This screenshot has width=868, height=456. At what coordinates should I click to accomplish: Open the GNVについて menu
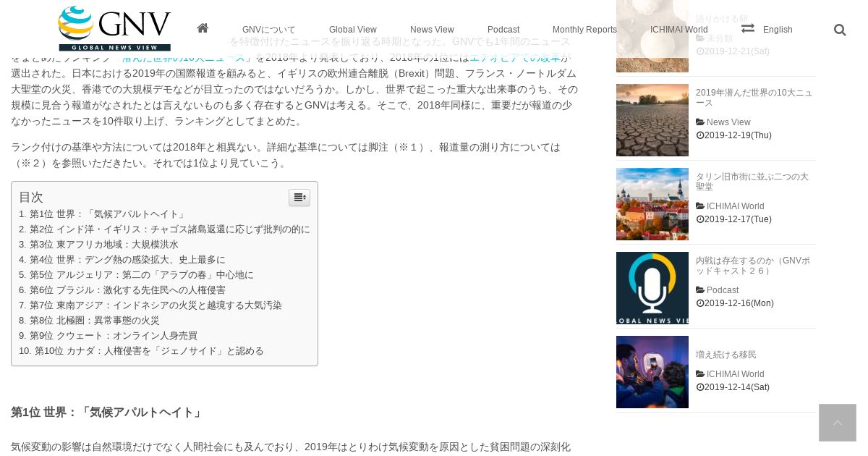coord(269,30)
